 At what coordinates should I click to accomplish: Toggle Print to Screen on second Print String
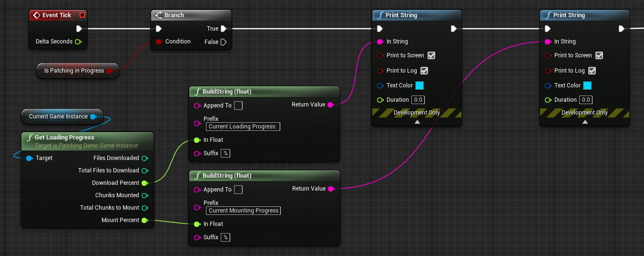599,55
